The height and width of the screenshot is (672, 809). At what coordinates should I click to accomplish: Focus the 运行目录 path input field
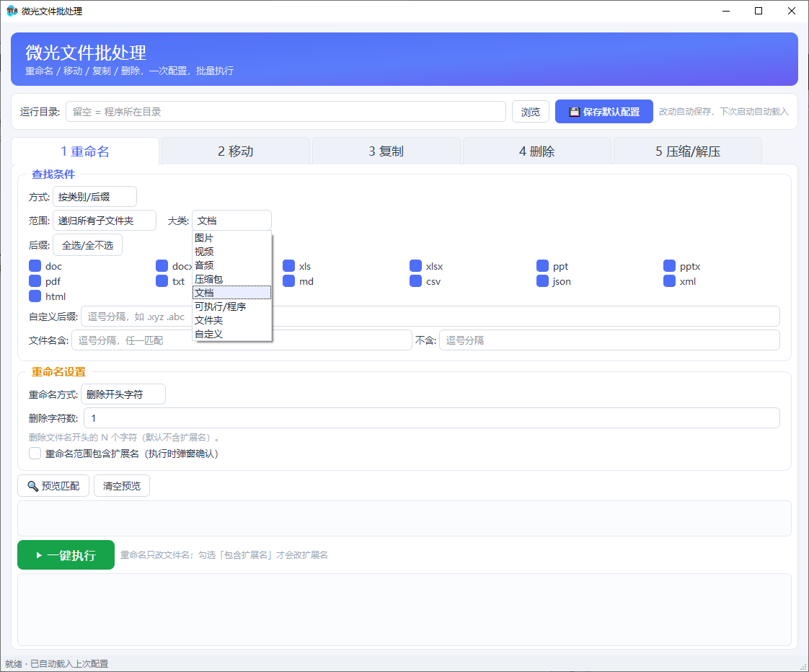point(286,112)
